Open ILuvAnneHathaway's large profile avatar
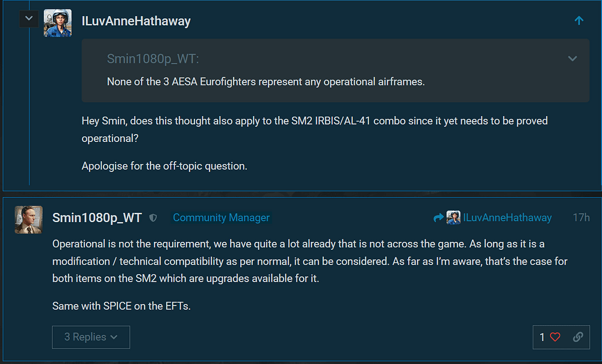 [x=58, y=23]
